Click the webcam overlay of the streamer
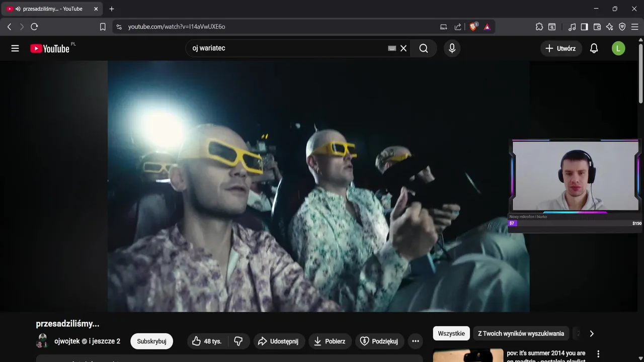The height and width of the screenshot is (362, 644). [575, 175]
